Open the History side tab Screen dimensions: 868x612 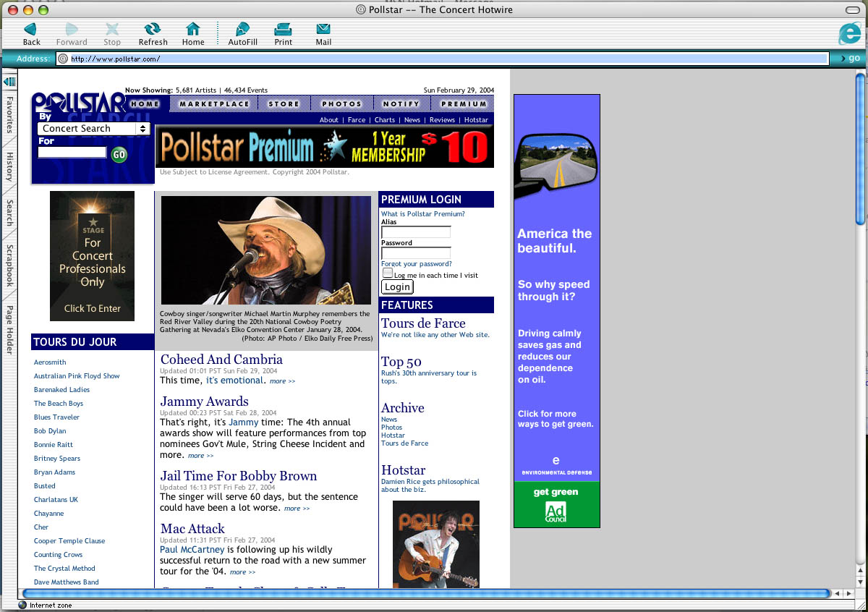coord(10,166)
